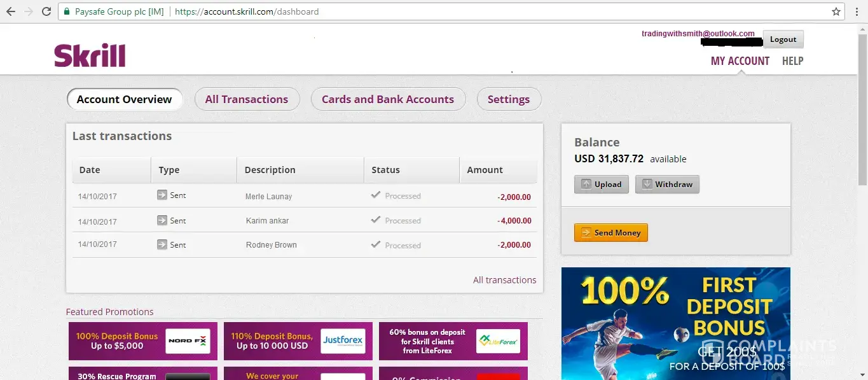Click the Featured Promotions heading
The image size is (868, 380).
[110, 312]
